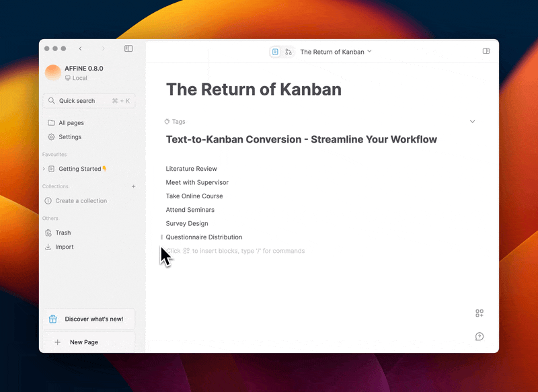
Task: Click the Literature Review line
Action: 191,169
